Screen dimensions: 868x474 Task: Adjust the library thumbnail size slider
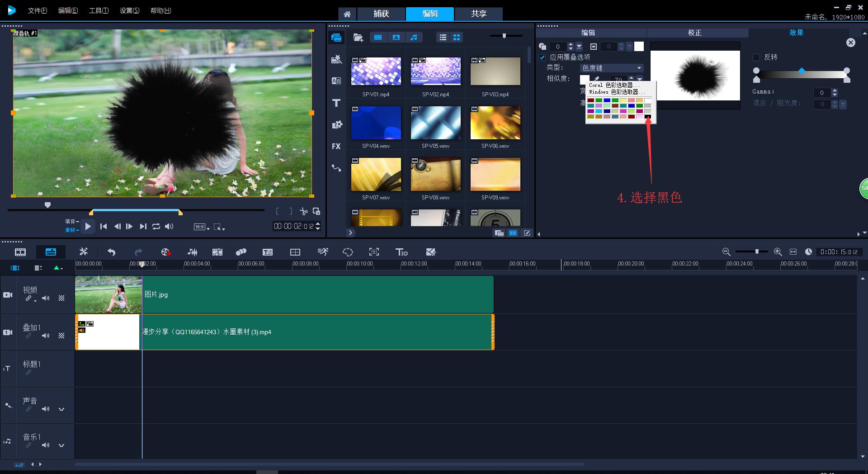click(x=505, y=36)
